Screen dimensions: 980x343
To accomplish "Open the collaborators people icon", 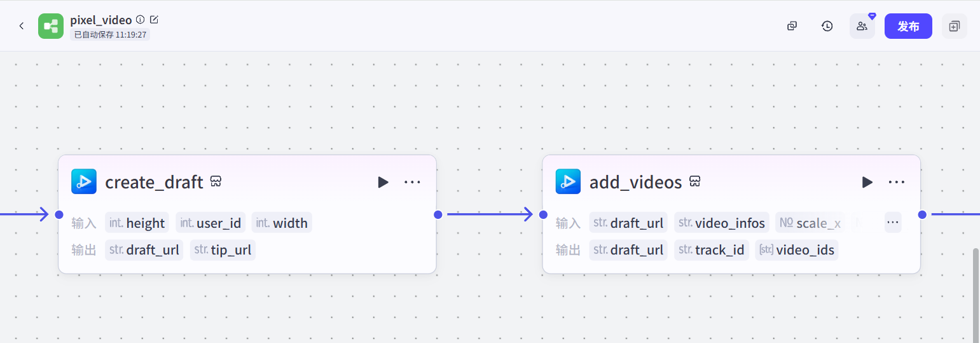I will pos(862,26).
